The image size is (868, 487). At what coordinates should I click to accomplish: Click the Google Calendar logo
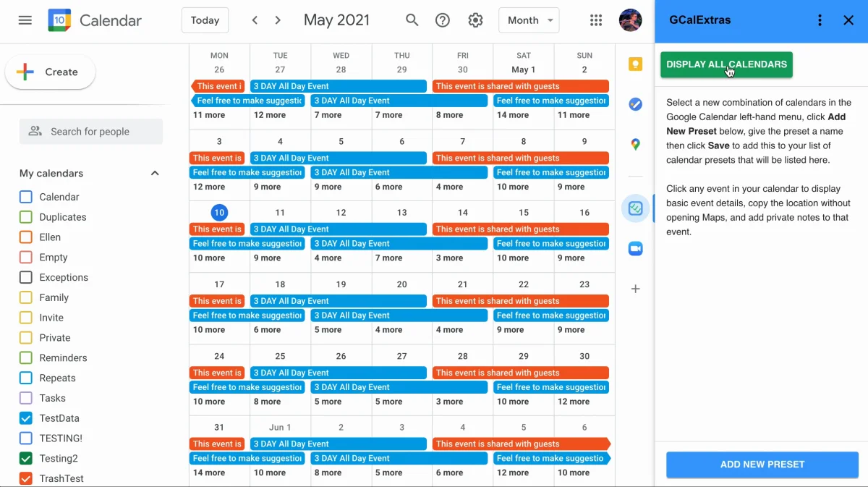point(59,20)
